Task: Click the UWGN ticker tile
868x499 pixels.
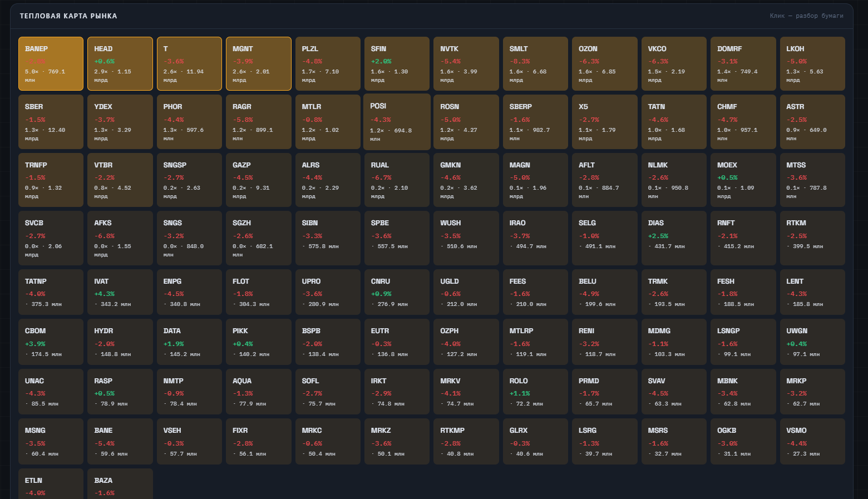Action: (812, 342)
